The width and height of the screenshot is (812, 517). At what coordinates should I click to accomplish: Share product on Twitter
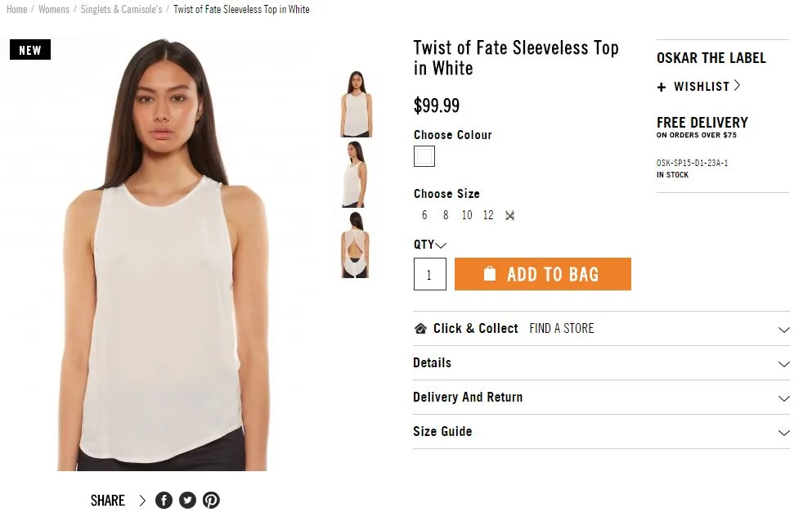click(187, 501)
